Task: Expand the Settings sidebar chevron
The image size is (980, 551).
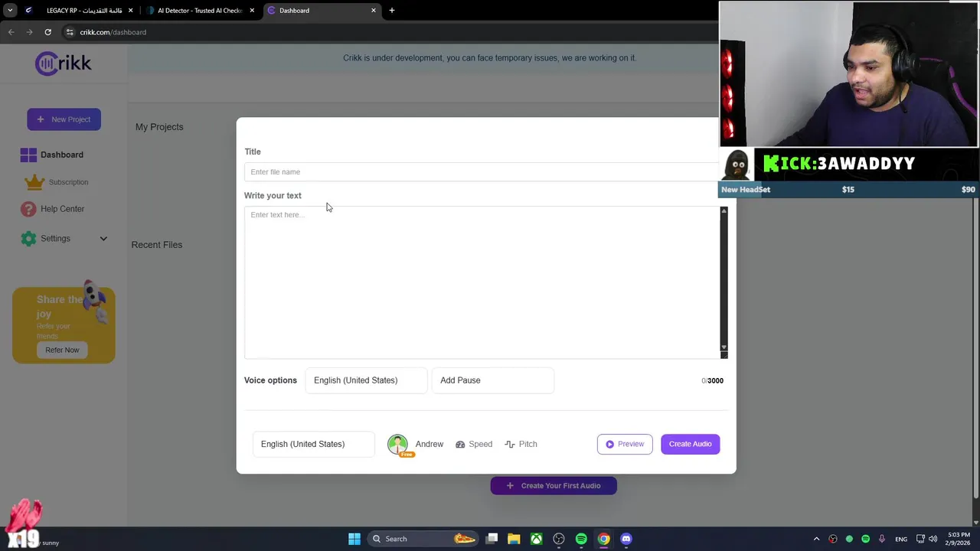Action: point(103,239)
